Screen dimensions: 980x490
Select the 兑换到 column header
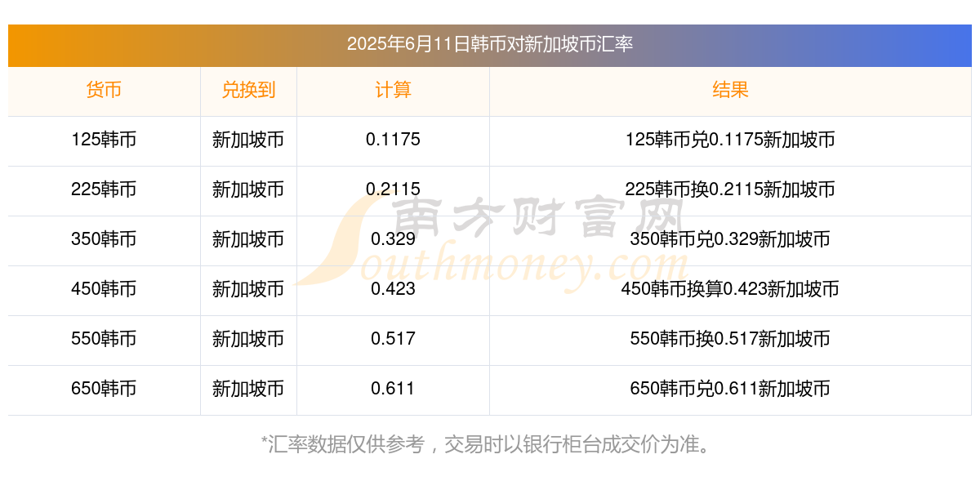click(x=248, y=90)
